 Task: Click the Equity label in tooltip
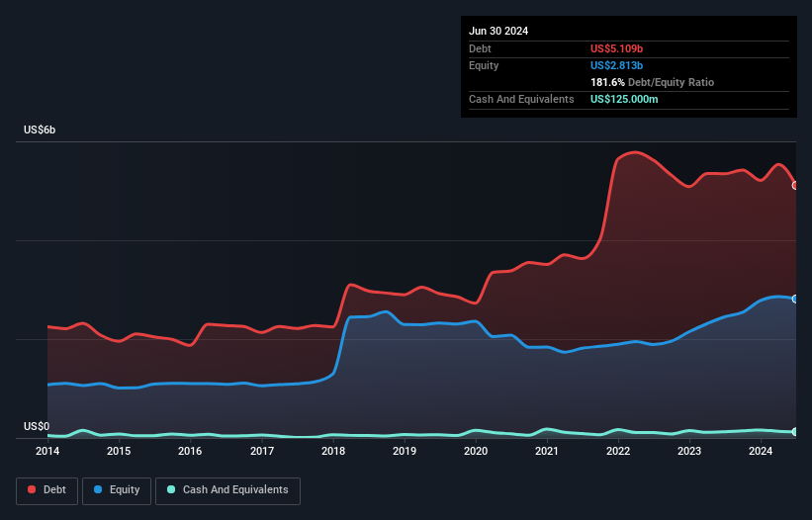pyautogui.click(x=484, y=65)
